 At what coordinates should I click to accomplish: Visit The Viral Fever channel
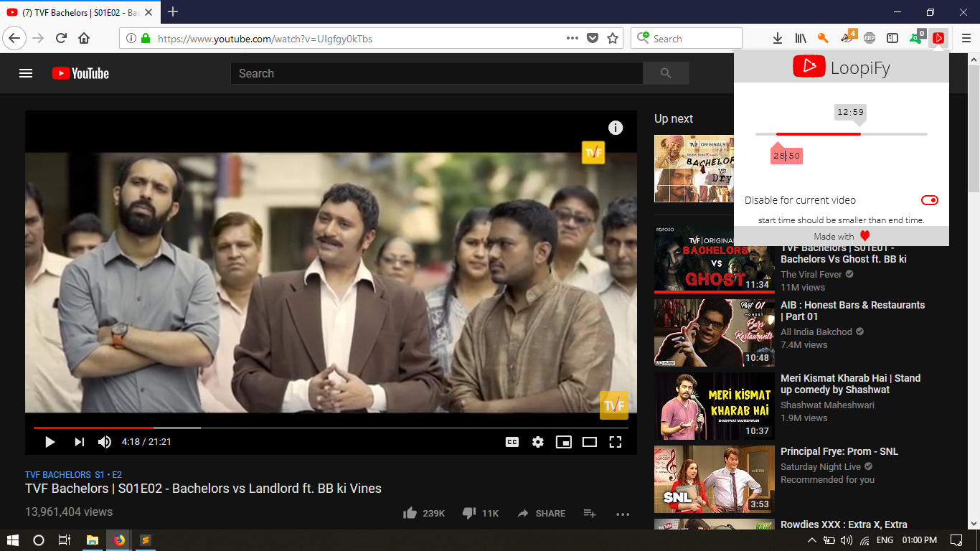click(x=812, y=274)
